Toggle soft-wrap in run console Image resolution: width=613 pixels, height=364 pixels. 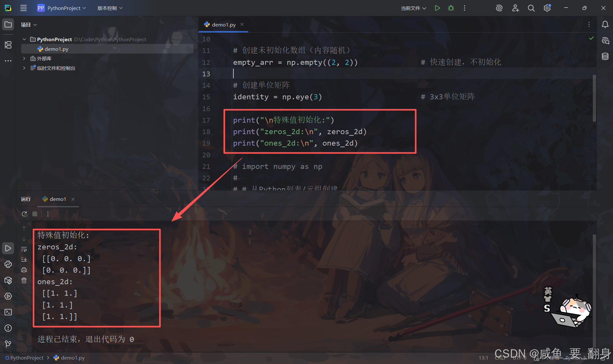pyautogui.click(x=24, y=249)
